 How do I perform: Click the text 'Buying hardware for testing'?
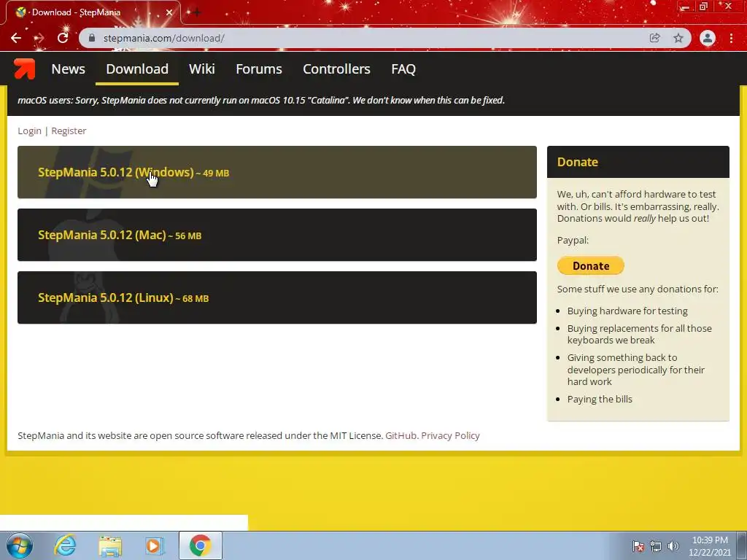(627, 311)
